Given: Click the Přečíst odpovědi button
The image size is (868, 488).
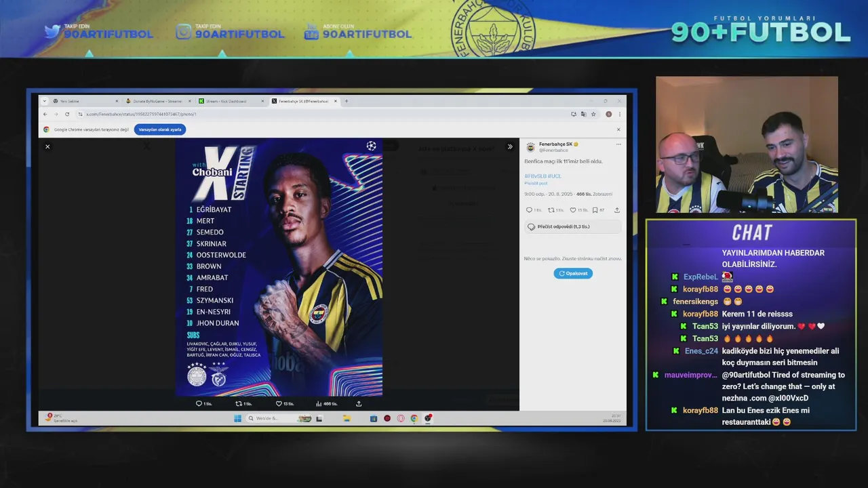Looking at the screenshot, I should click(x=573, y=226).
